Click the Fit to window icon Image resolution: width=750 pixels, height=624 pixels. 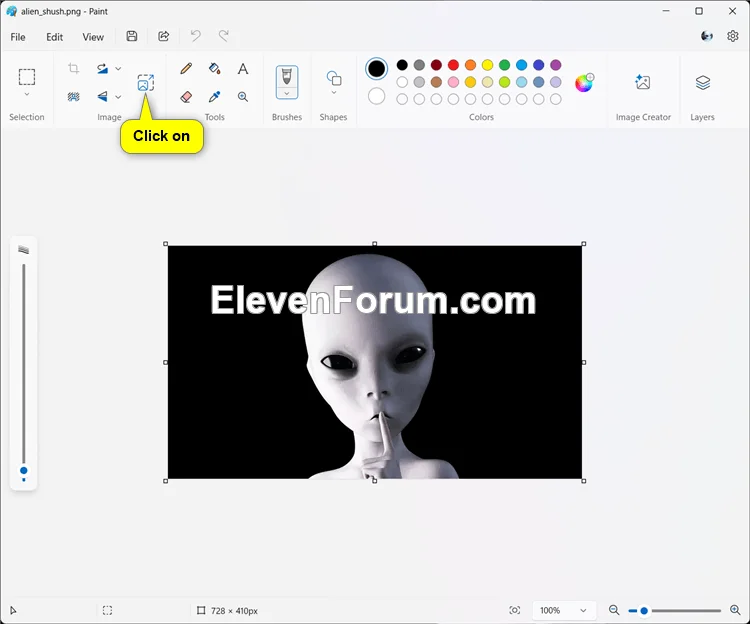[x=515, y=610]
